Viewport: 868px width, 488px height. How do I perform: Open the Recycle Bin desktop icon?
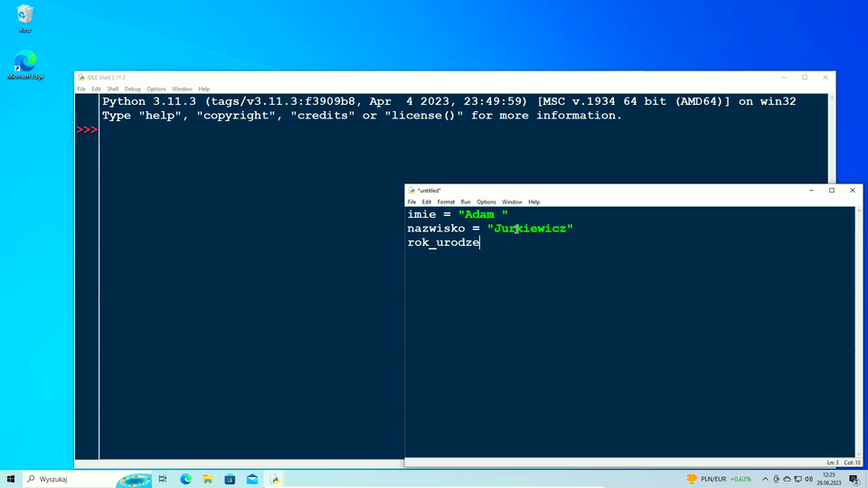point(25,16)
